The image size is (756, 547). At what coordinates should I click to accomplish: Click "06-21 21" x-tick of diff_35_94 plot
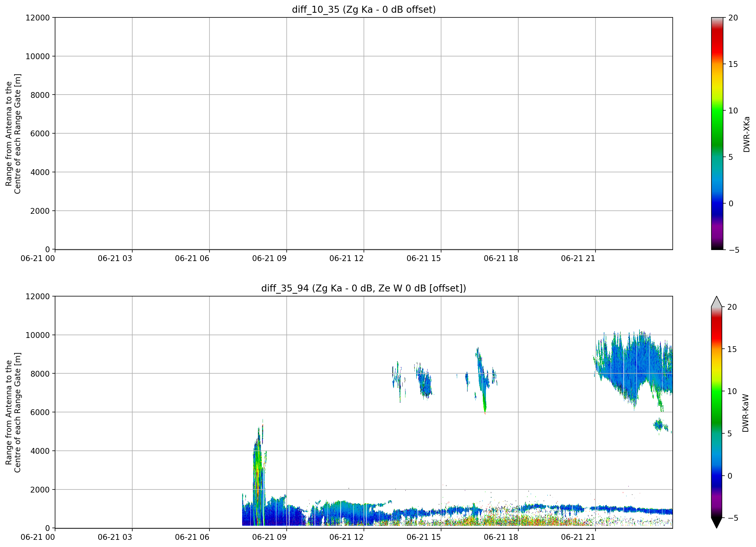578,537
